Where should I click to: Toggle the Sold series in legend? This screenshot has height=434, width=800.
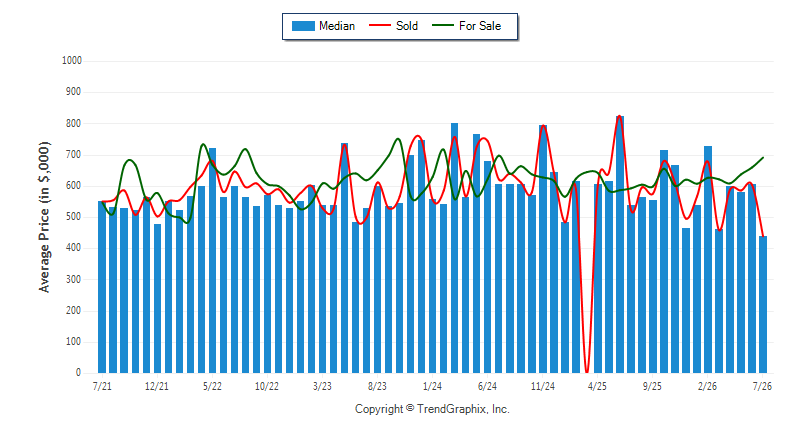(407, 26)
